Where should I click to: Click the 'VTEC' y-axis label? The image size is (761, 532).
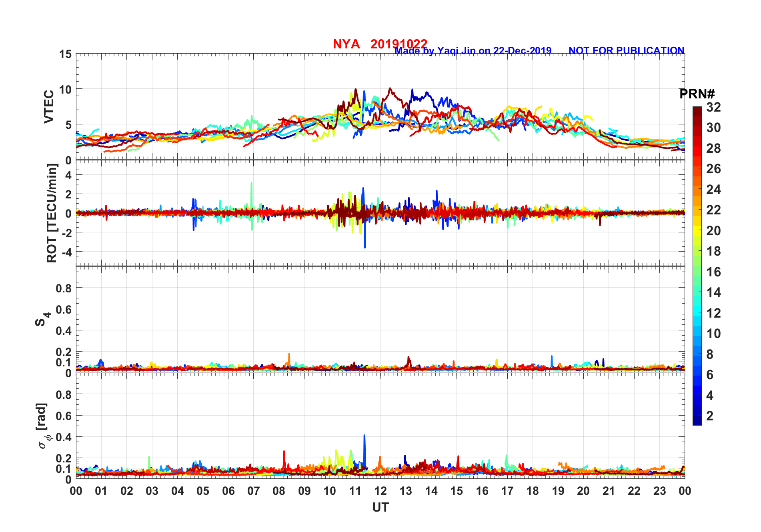pyautogui.click(x=49, y=107)
